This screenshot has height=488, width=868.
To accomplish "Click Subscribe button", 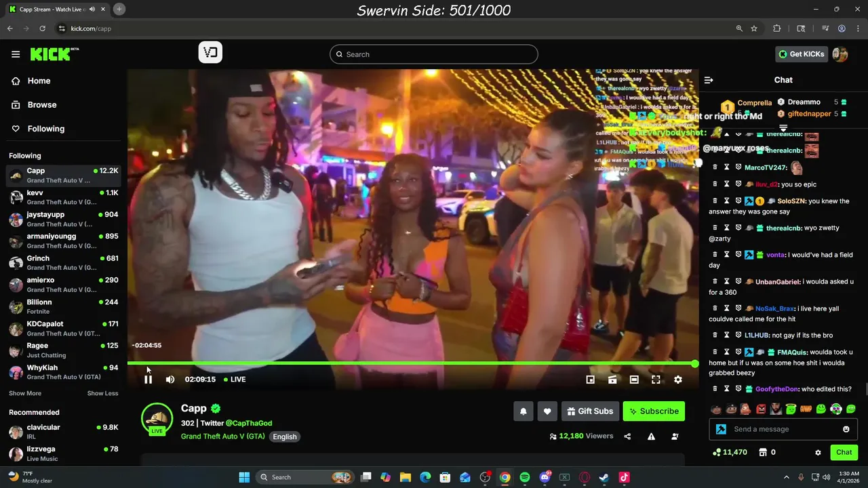I will [654, 411].
